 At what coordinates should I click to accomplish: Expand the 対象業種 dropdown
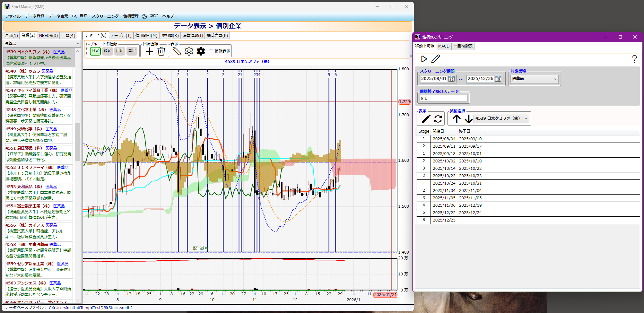click(x=534, y=79)
